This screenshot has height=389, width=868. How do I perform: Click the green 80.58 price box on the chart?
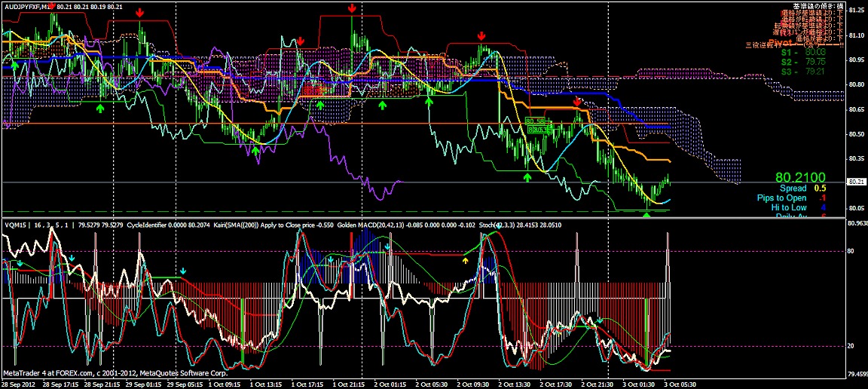[x=534, y=121]
